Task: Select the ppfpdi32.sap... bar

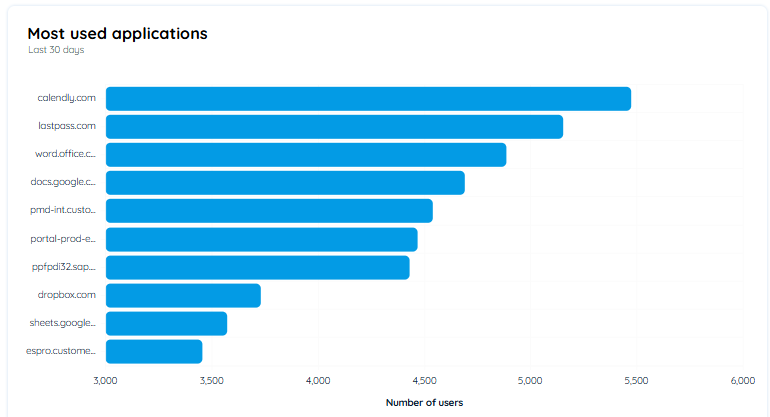Action: (x=258, y=268)
